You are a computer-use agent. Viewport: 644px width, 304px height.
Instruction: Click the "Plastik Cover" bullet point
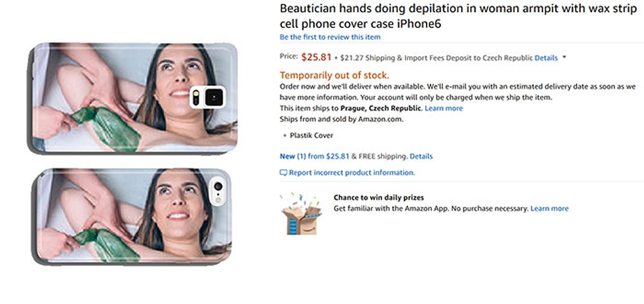point(311,135)
